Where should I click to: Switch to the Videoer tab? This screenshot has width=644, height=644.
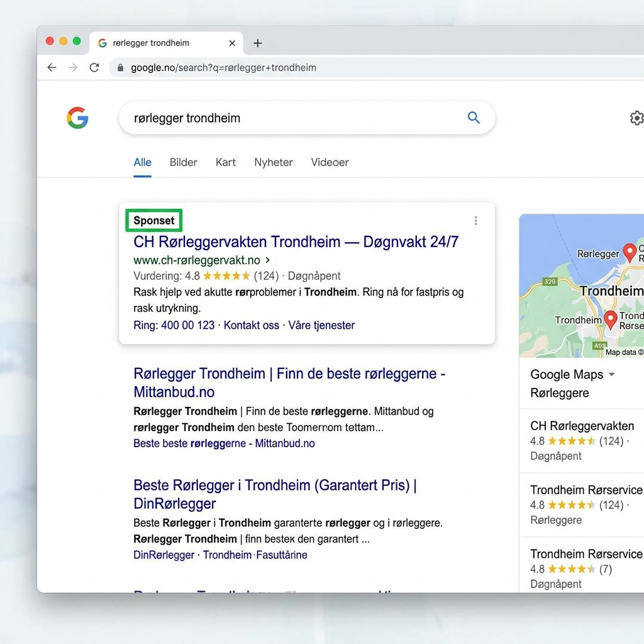pyautogui.click(x=330, y=163)
